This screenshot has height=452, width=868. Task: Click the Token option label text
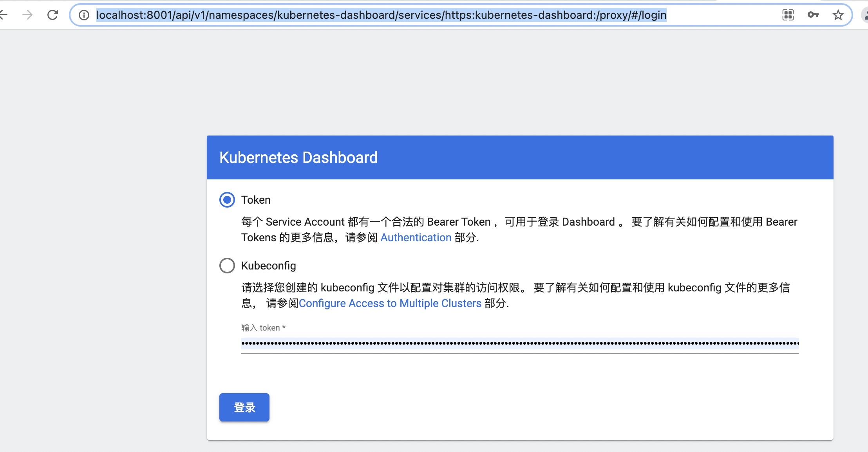tap(256, 200)
